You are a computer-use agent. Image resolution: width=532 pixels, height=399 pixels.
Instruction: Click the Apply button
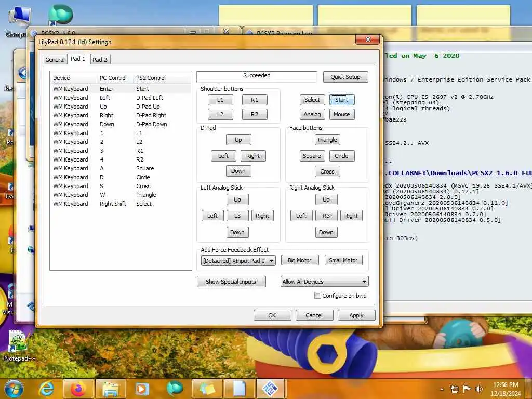pos(356,315)
